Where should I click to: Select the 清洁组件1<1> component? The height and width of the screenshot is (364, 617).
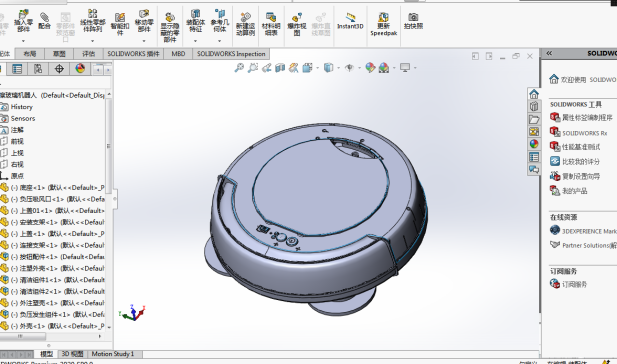click(53, 280)
